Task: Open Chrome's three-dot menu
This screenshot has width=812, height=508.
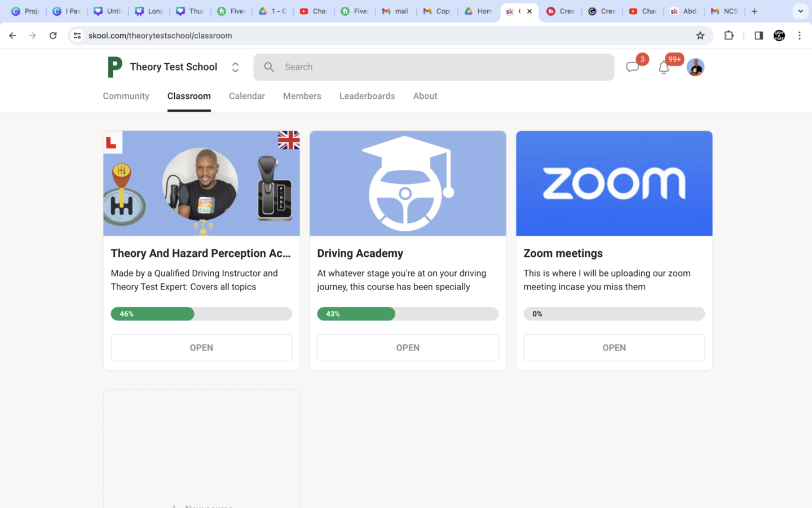Action: click(x=799, y=36)
